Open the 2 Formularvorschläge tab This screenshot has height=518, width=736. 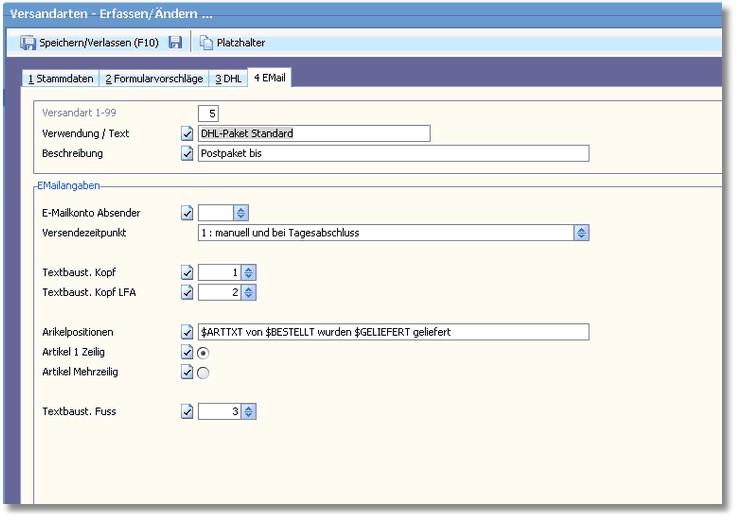[x=154, y=78]
